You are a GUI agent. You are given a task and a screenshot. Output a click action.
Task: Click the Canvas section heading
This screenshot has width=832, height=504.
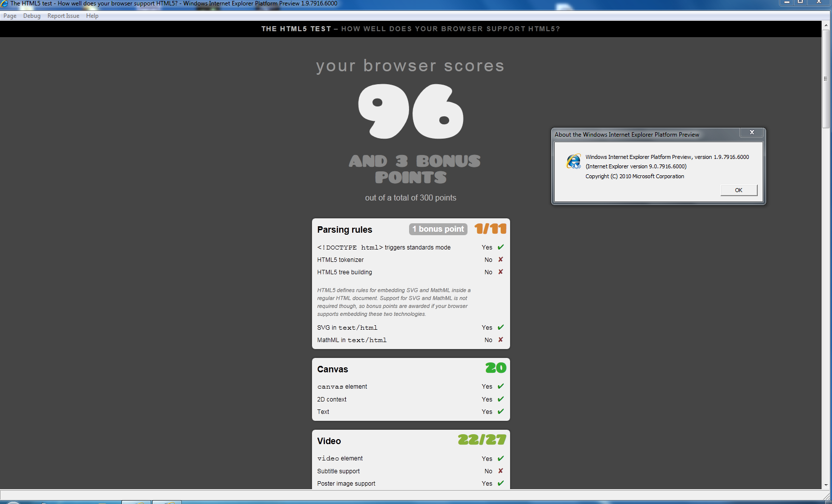[333, 369]
